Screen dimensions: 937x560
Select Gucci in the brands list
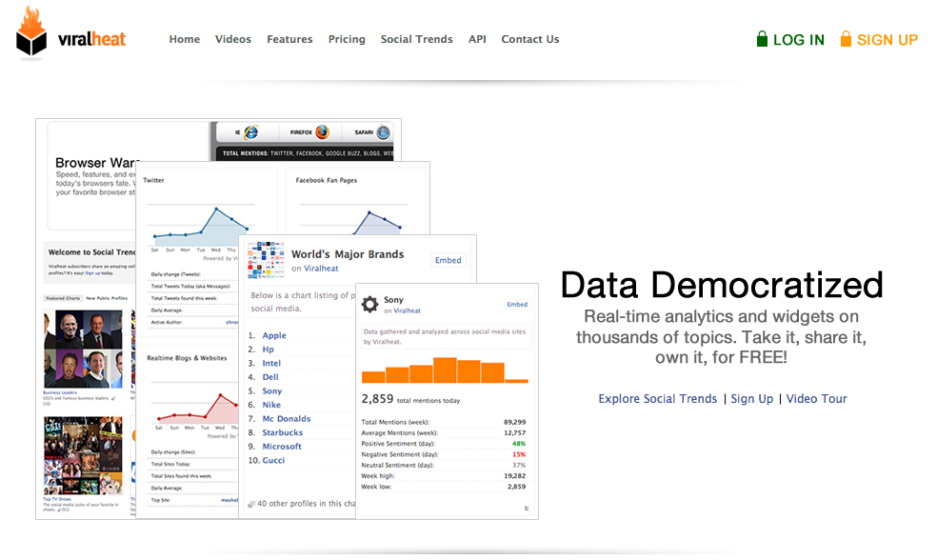point(273,460)
